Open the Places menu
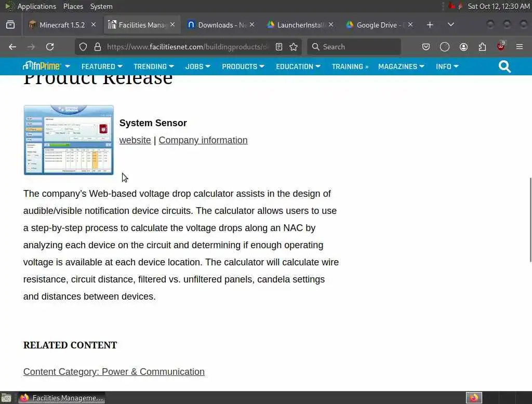 (73, 6)
